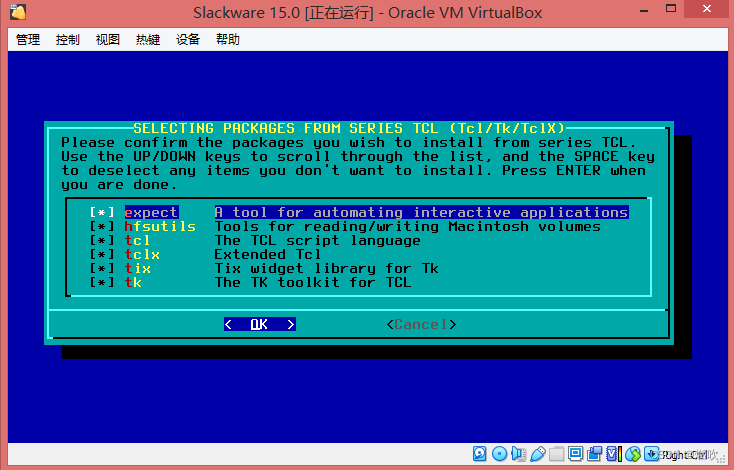The image size is (734, 470).
Task: Click the audio status icon
Action: pyautogui.click(x=519, y=454)
